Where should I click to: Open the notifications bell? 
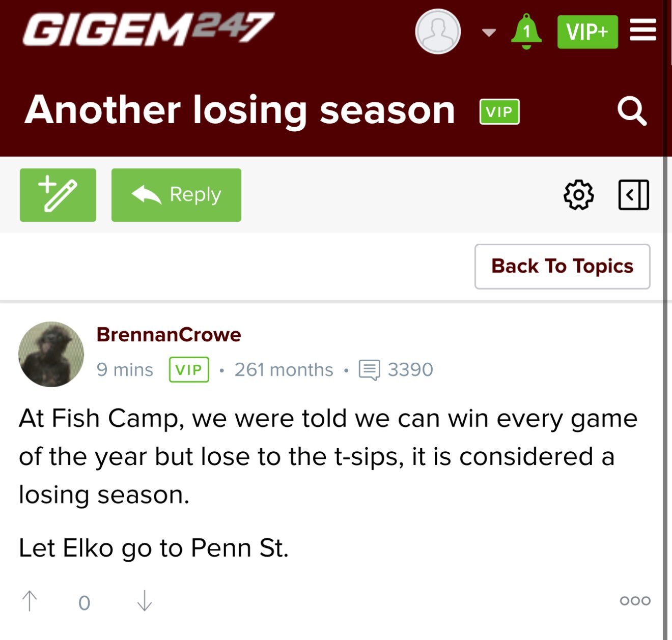tap(526, 32)
